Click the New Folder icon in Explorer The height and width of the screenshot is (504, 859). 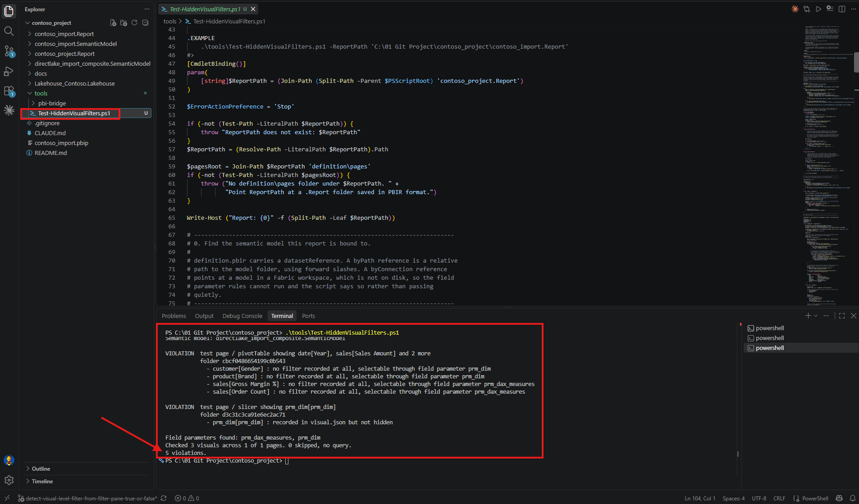123,23
